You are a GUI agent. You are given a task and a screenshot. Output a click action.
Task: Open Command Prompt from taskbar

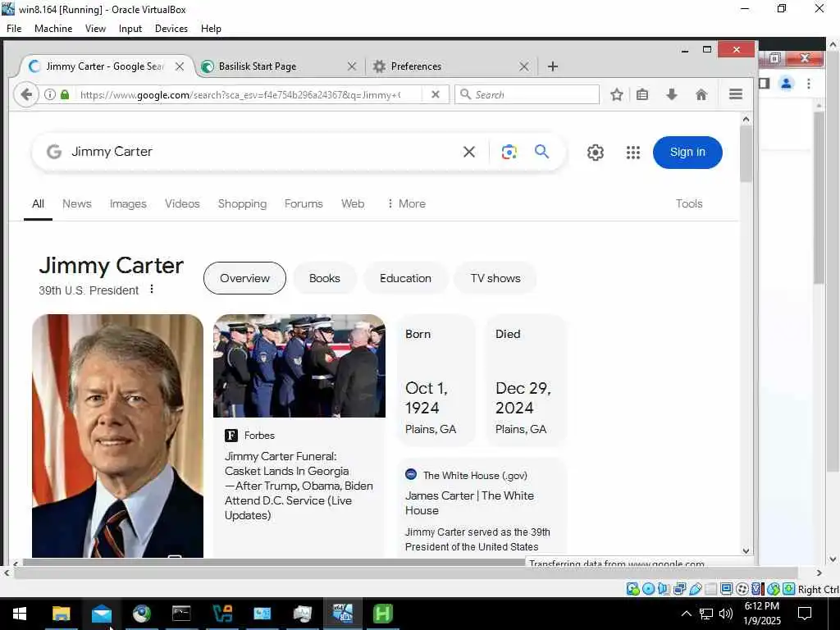(x=181, y=614)
